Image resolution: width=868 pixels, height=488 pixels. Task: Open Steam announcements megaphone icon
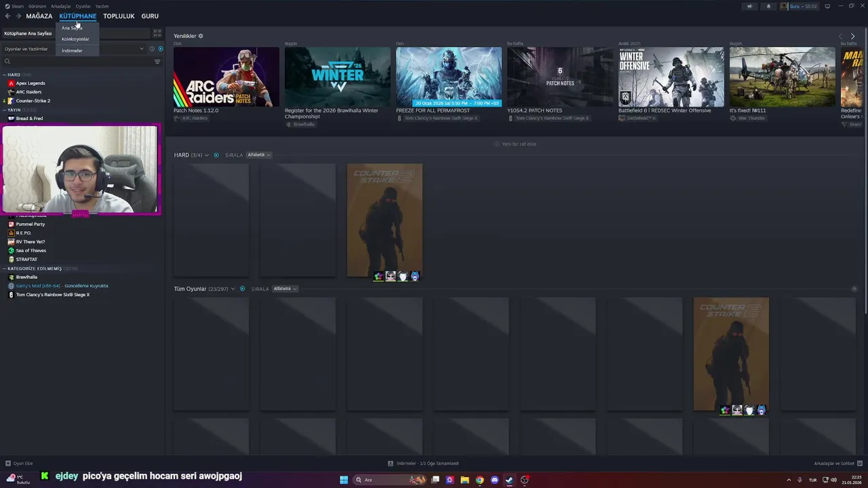coord(749,6)
